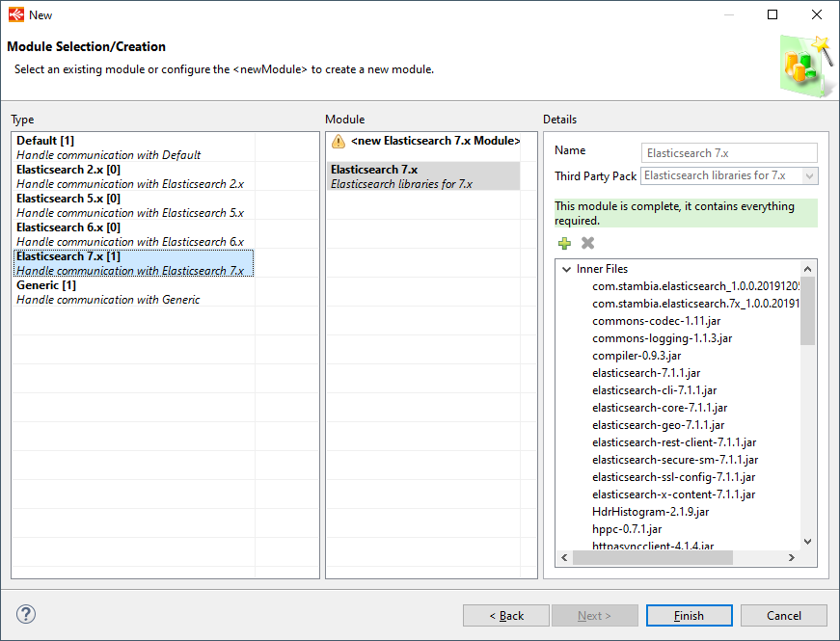Select the Elasticsearch 6.x [0] type
The width and height of the screenshot is (840, 641).
[x=133, y=234]
